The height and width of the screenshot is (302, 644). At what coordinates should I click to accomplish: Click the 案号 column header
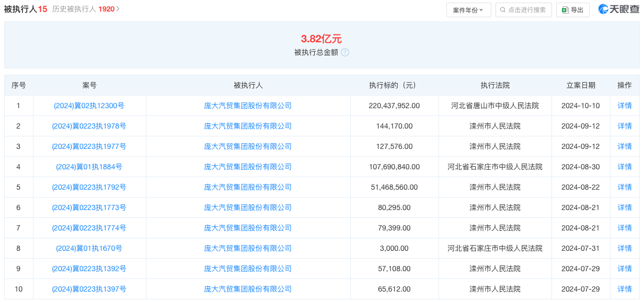click(89, 85)
